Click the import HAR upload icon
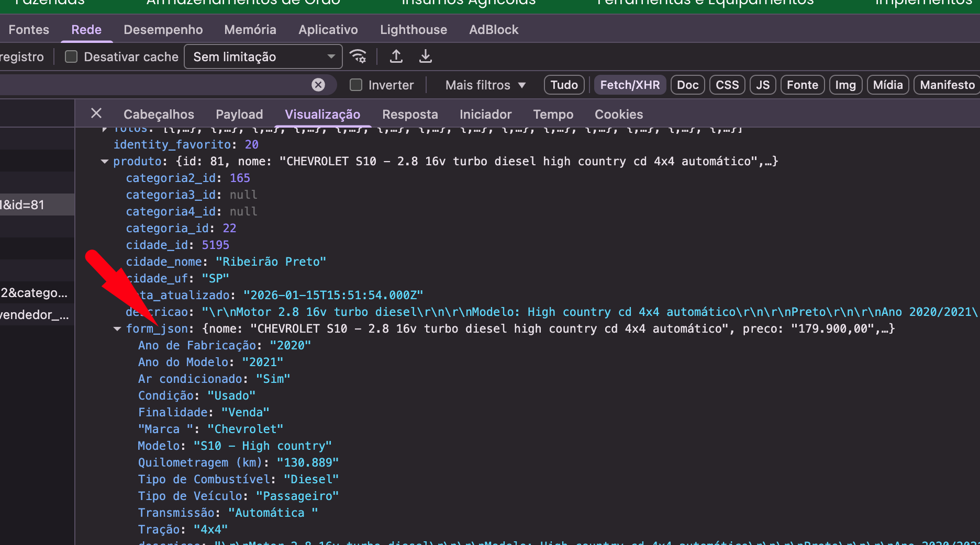980x545 pixels. click(396, 56)
